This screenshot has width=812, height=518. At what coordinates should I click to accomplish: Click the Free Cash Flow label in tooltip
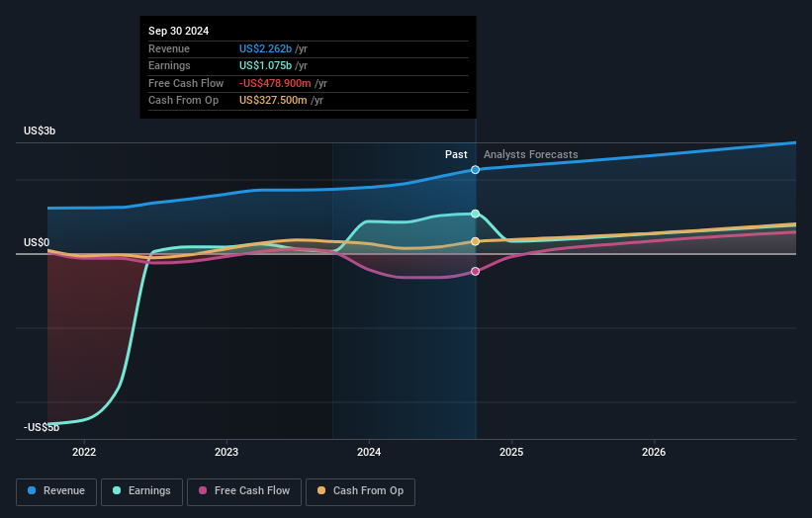(186, 83)
